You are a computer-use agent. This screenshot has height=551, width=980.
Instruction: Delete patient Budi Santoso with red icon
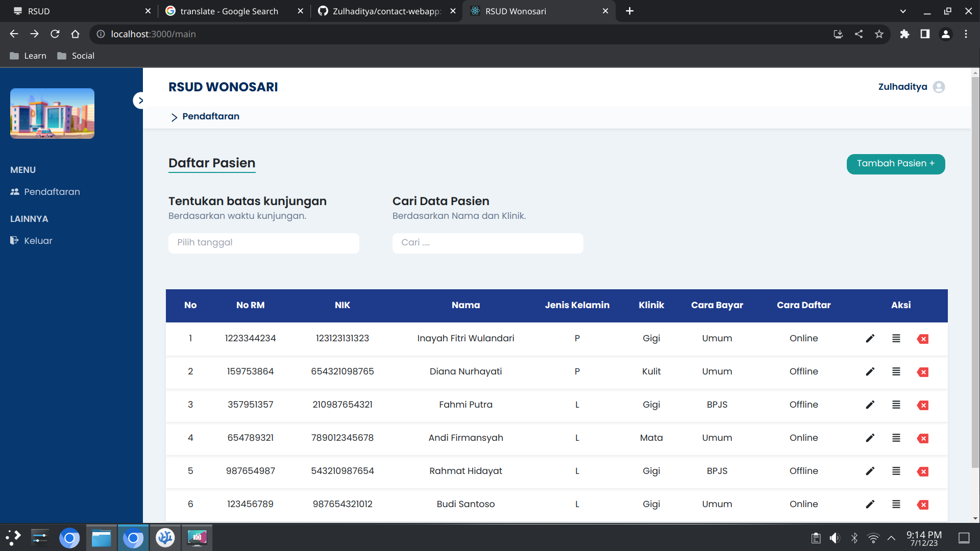point(923,505)
